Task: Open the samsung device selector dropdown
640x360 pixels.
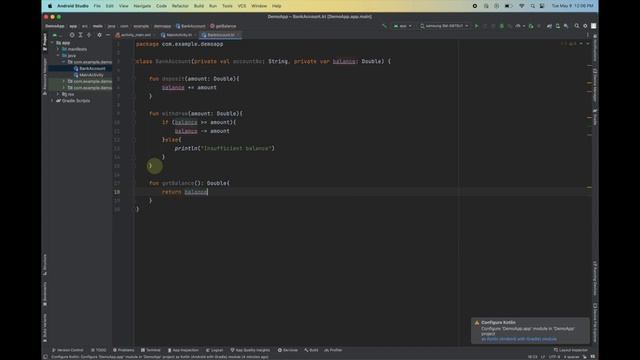Action: tap(444, 26)
